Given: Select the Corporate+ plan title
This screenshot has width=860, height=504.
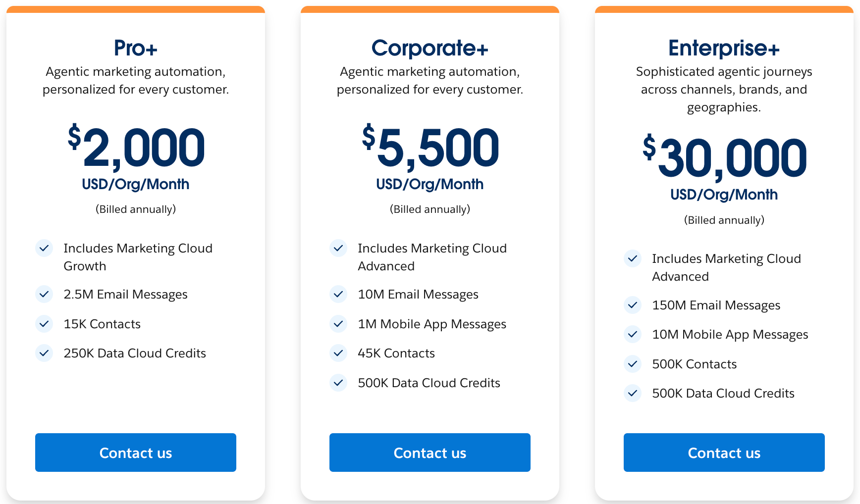Looking at the screenshot, I should [x=430, y=48].
